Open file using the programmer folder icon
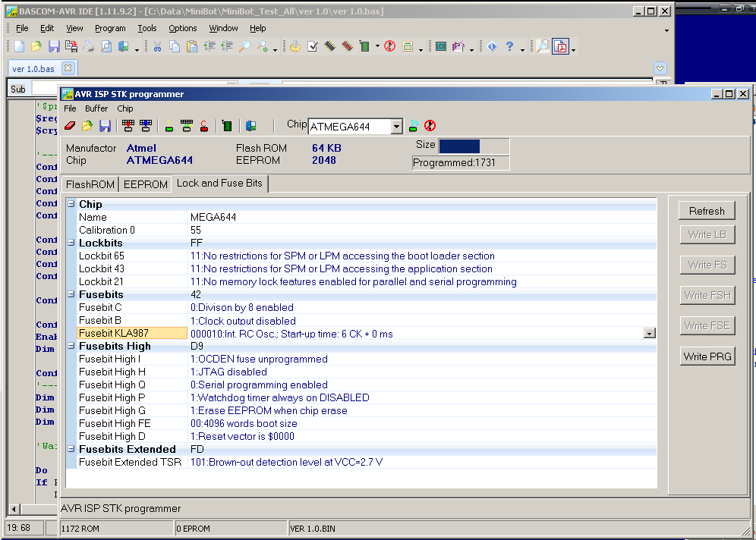This screenshot has height=540, width=756. pyautogui.click(x=87, y=126)
